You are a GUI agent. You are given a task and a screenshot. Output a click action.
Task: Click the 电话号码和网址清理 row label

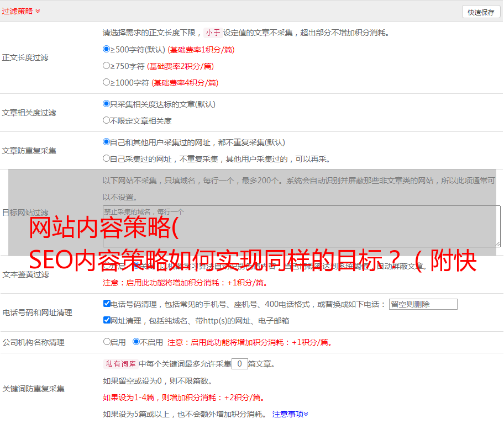click(37, 312)
